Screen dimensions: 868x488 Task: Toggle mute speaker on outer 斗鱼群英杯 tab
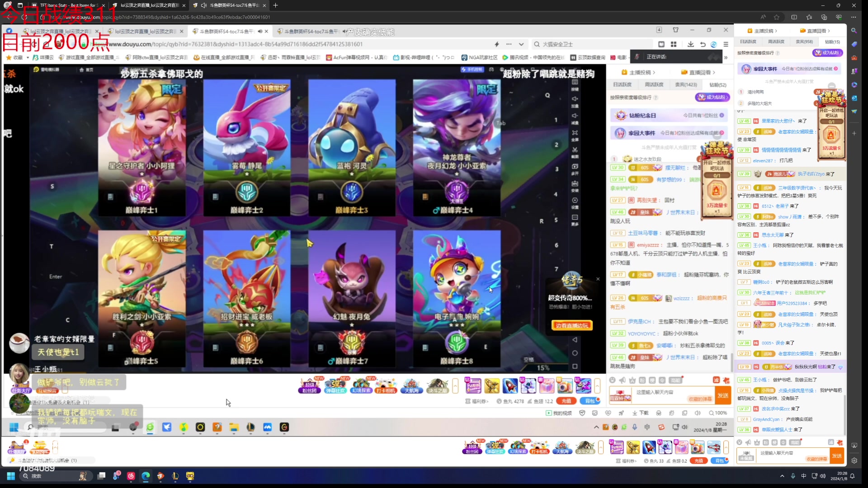click(204, 5)
